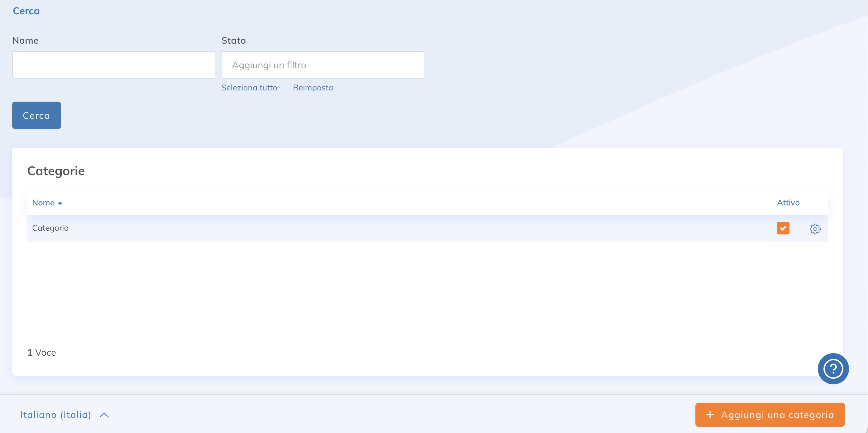This screenshot has height=433, width=868.
Task: Toggle the Attivo checkbox for Categoria
Action: [x=783, y=228]
